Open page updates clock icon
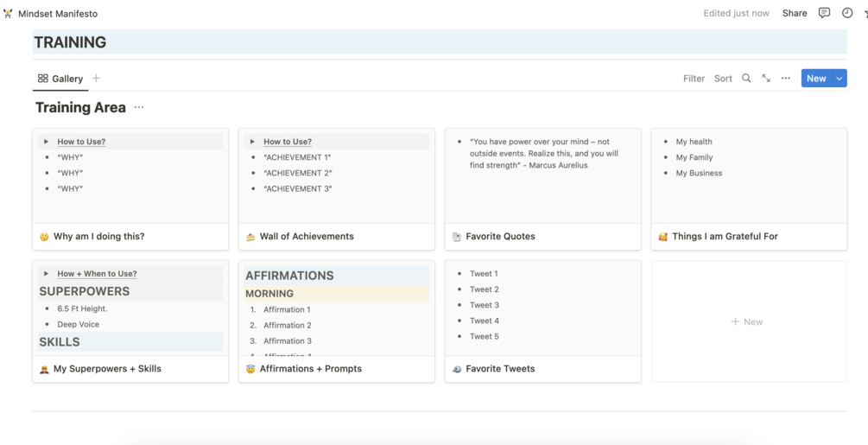Screen dimensions: 868x445 [x=847, y=13]
